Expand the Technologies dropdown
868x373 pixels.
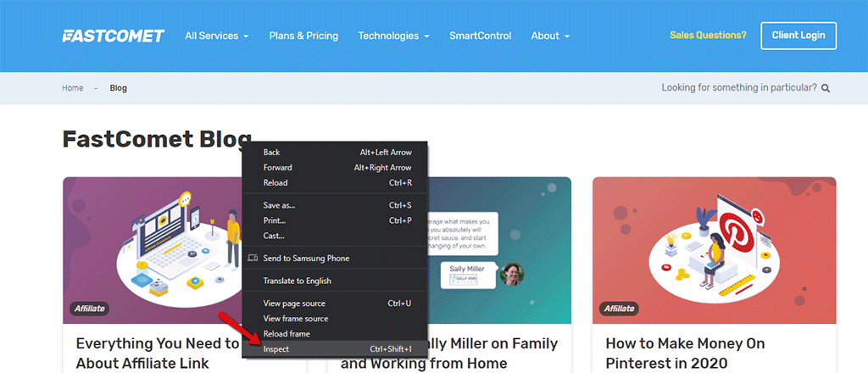tap(393, 36)
